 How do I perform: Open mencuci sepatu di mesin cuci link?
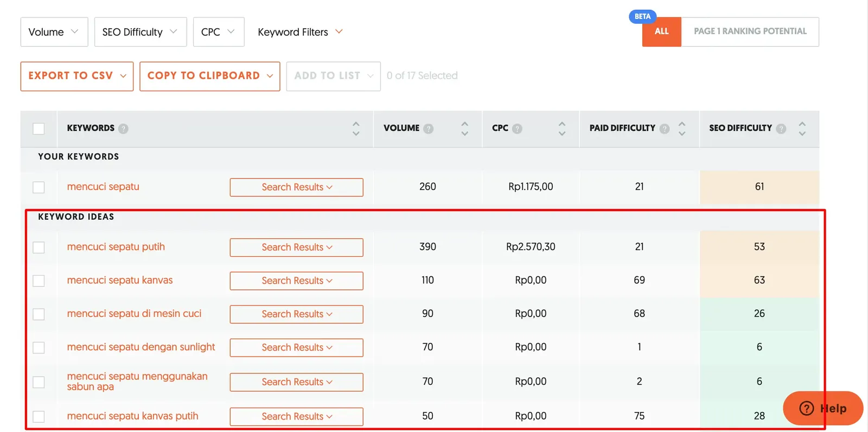(x=134, y=314)
